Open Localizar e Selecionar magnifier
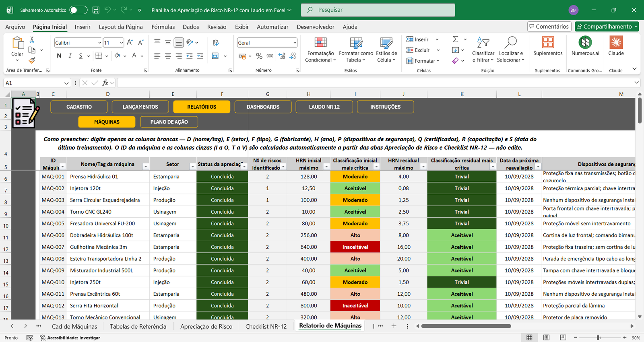The height and width of the screenshot is (342, 644). coord(510,42)
